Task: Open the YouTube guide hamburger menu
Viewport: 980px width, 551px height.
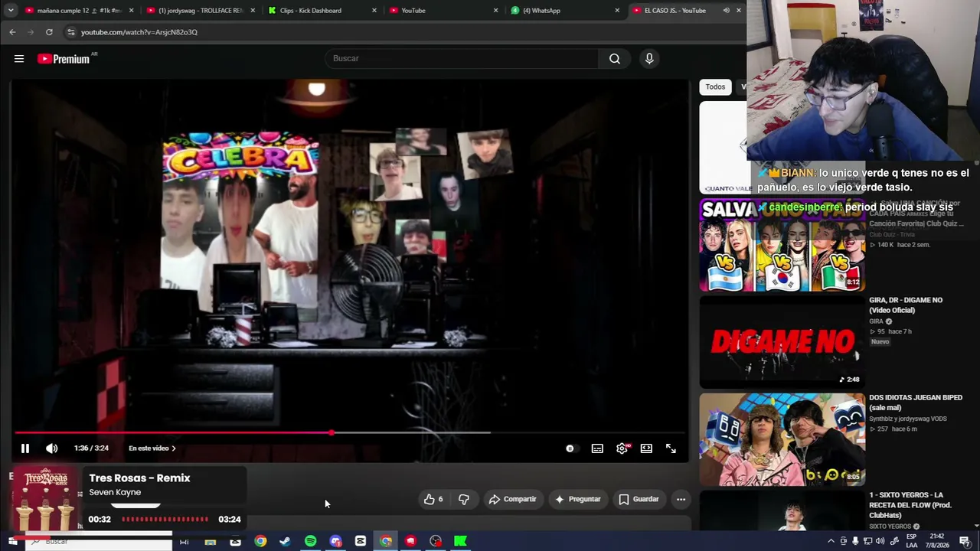Action: (19, 58)
